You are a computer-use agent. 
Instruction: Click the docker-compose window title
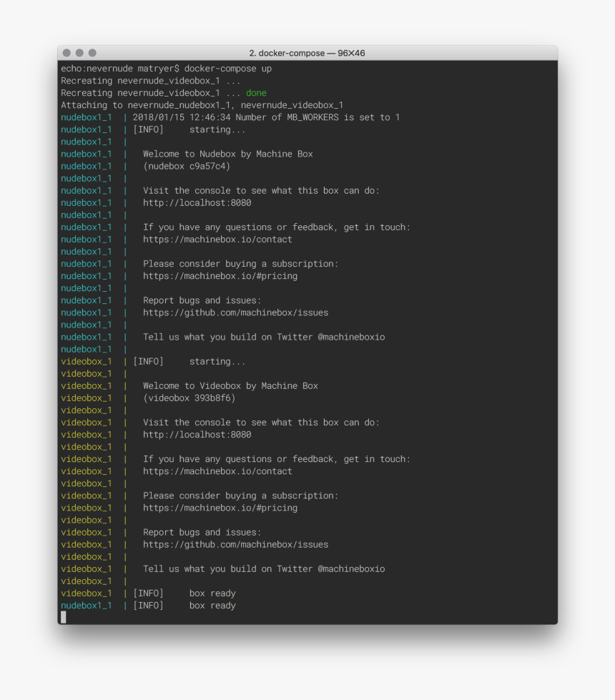[307, 53]
